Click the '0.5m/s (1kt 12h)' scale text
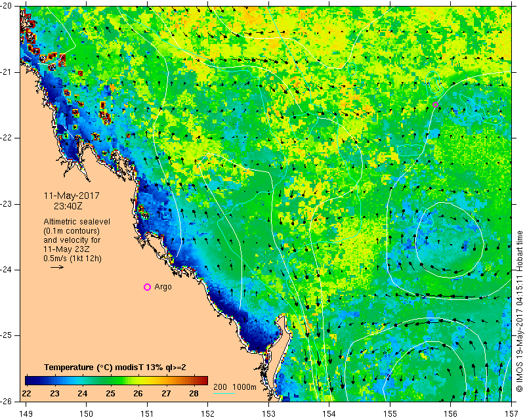This screenshot has width=525, height=420. (72, 258)
